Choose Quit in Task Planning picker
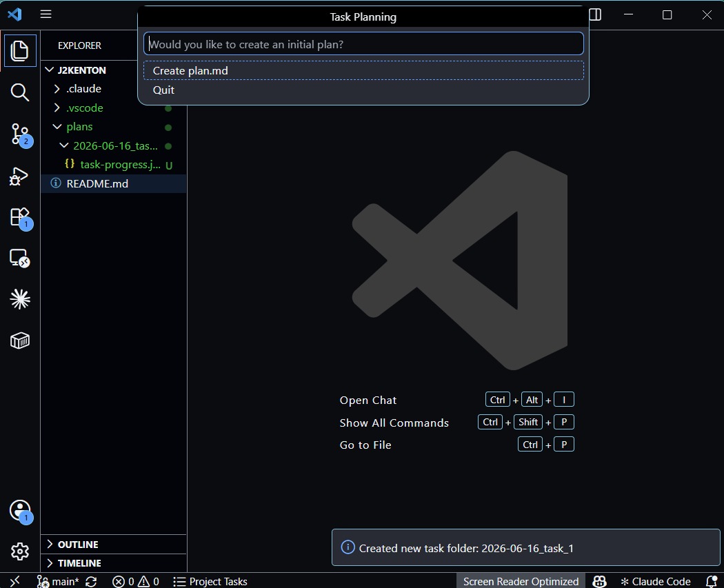 coord(363,90)
